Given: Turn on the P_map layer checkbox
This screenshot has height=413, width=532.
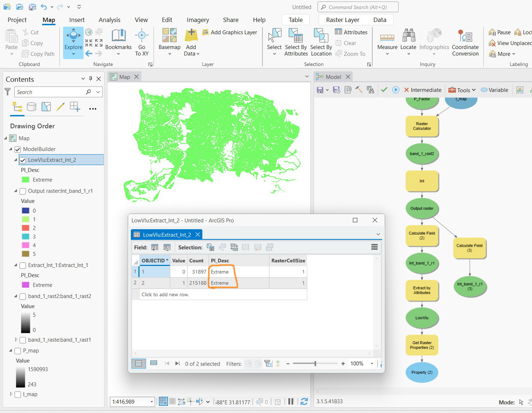Looking at the screenshot, I should [x=18, y=351].
